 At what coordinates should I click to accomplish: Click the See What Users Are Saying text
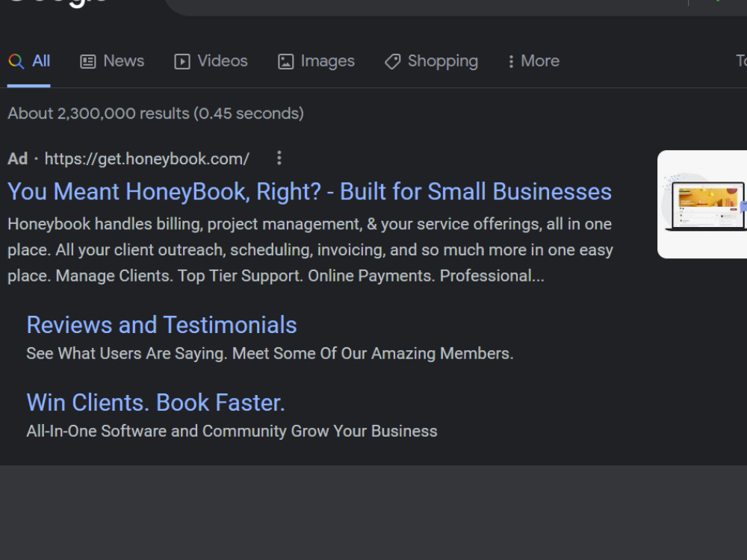coord(270,353)
